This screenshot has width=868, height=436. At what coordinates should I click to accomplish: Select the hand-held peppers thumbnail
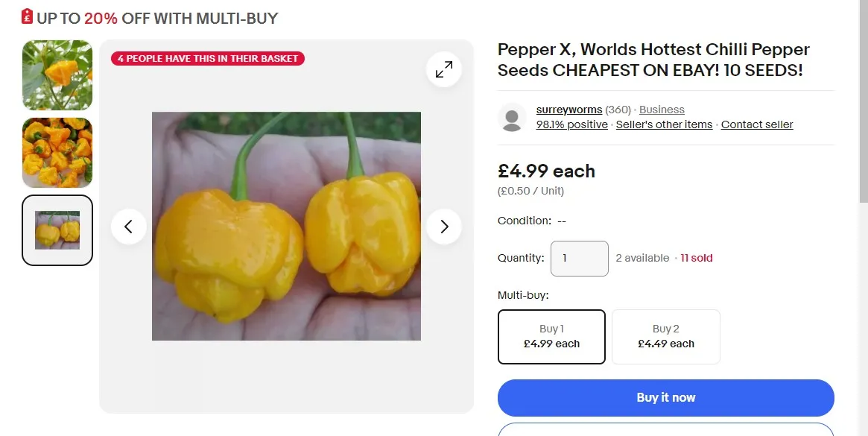[x=57, y=230]
